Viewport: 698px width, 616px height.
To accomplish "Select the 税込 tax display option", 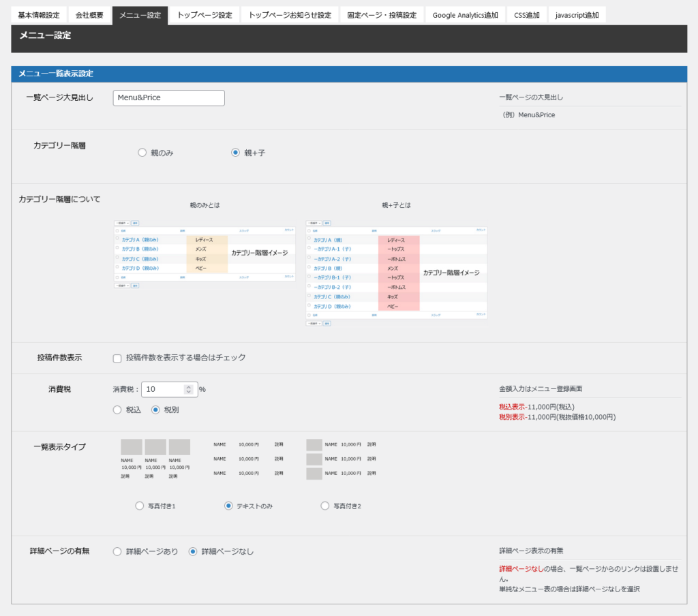I will [117, 410].
